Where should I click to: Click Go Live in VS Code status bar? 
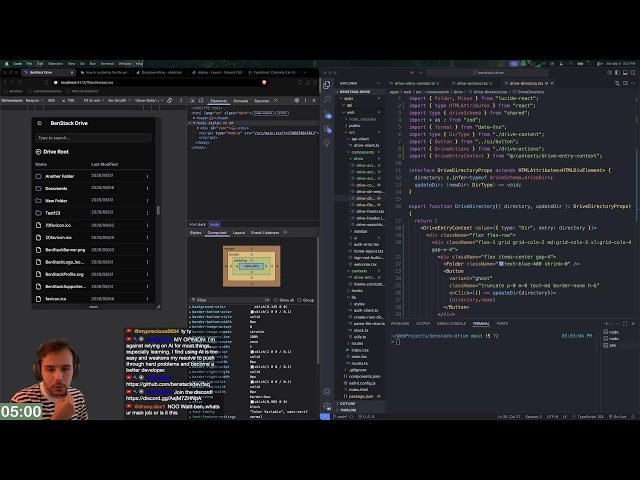[618, 417]
